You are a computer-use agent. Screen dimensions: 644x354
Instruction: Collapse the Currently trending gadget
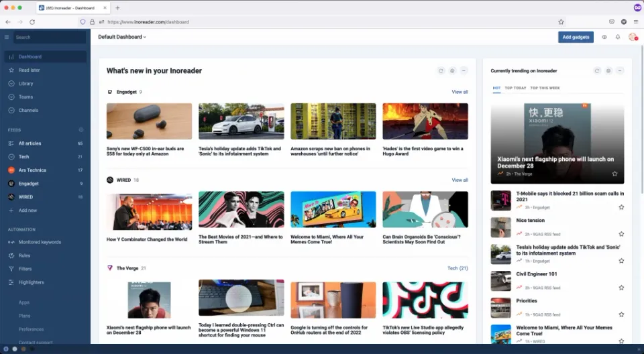click(620, 70)
